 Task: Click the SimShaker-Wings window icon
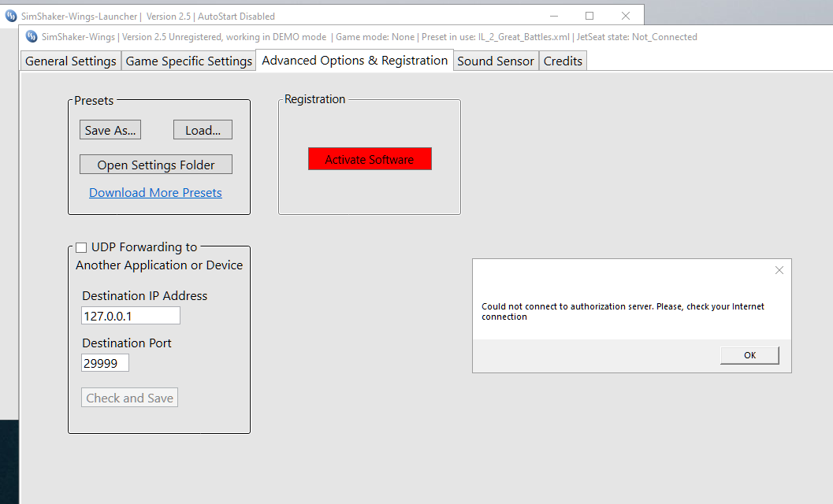[32, 37]
